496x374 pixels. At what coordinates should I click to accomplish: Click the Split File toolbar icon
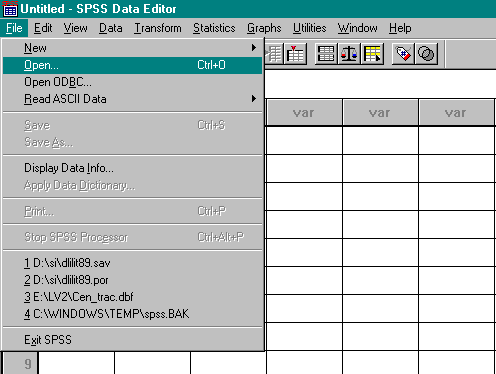pos(326,54)
